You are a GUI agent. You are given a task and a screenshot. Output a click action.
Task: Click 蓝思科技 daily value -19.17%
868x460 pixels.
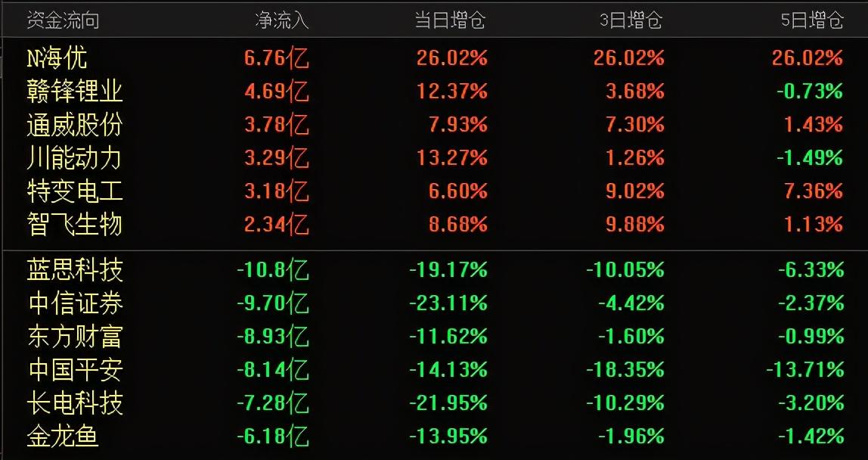coord(448,270)
